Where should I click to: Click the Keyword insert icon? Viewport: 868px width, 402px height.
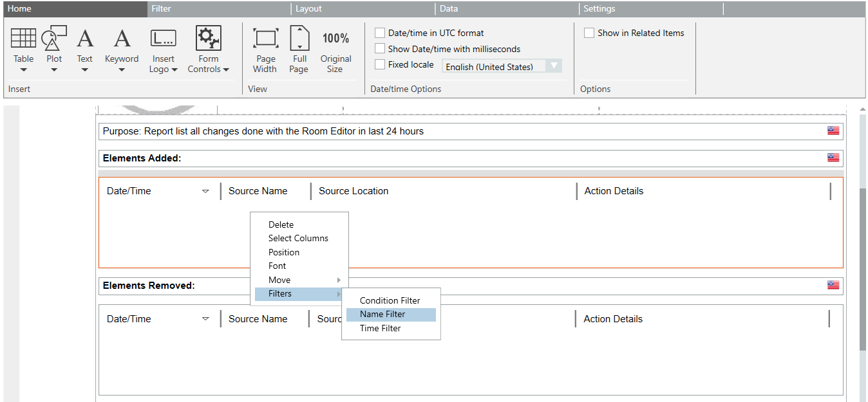click(122, 39)
